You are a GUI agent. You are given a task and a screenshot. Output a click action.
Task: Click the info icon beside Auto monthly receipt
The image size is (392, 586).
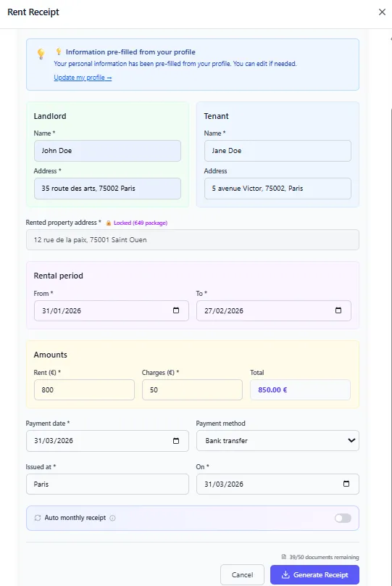[112, 518]
